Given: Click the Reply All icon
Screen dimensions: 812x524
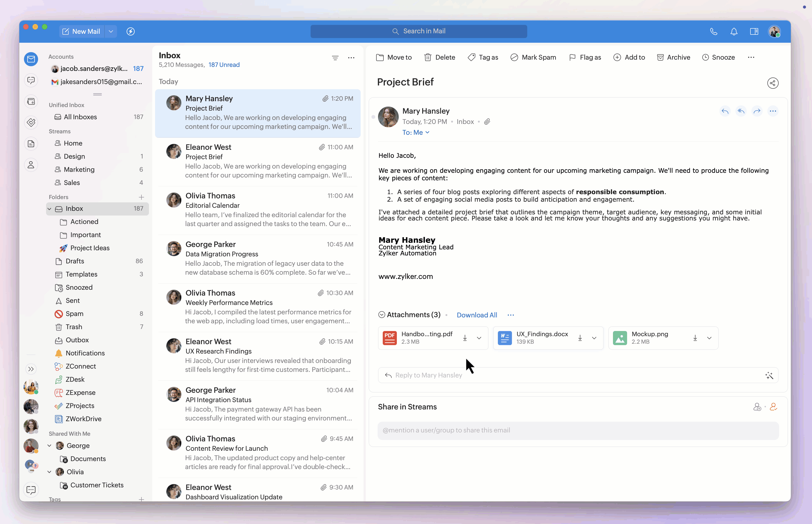Looking at the screenshot, I should 741,111.
